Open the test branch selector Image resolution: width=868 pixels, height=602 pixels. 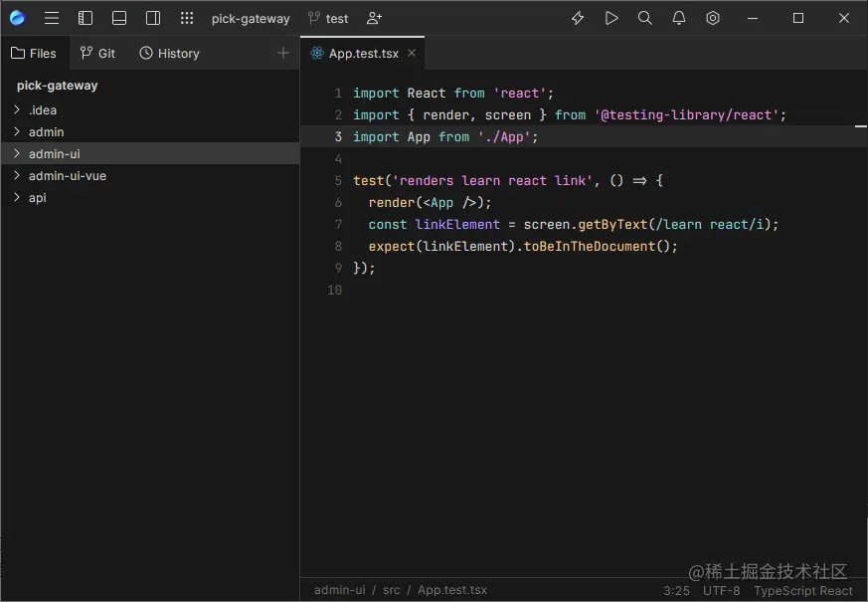[x=328, y=19]
